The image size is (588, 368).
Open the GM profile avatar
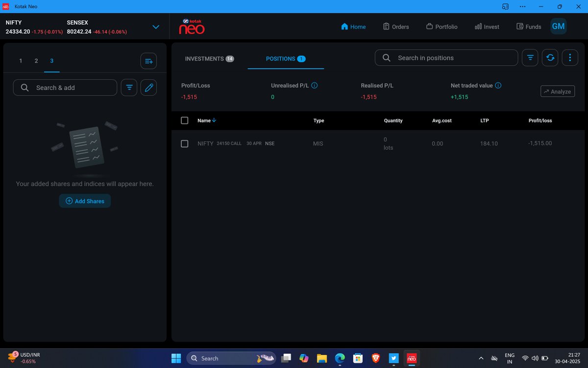558,26
